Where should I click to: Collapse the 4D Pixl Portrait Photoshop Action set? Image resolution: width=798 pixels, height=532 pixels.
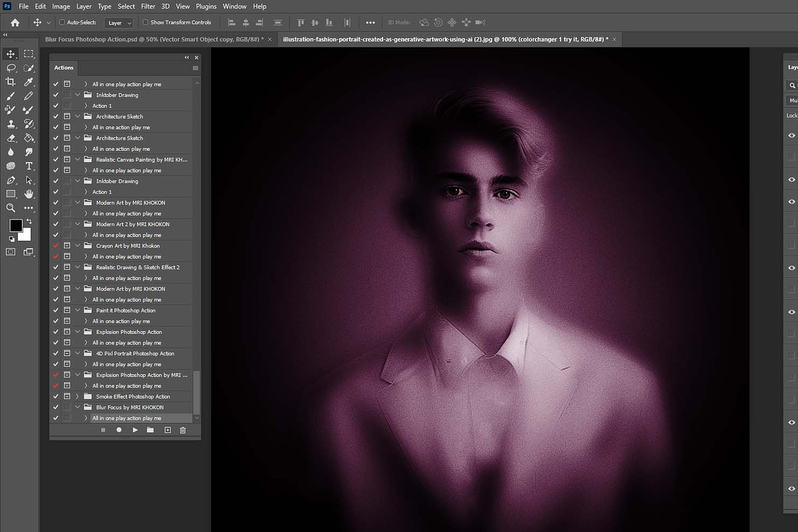click(78, 353)
